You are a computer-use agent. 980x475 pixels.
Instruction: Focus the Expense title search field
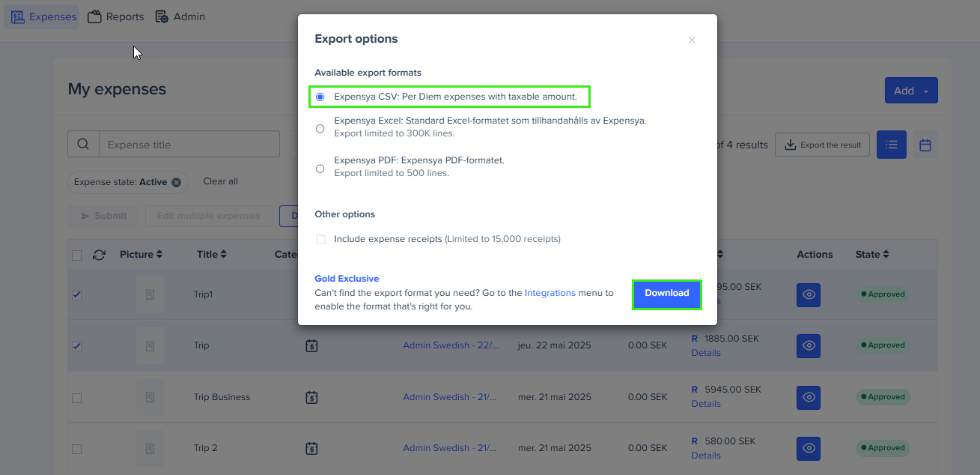189,145
